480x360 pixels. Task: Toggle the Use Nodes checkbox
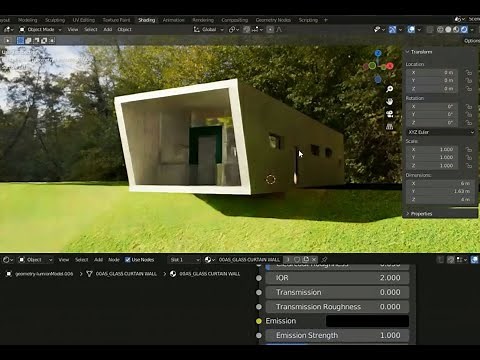tap(128, 260)
